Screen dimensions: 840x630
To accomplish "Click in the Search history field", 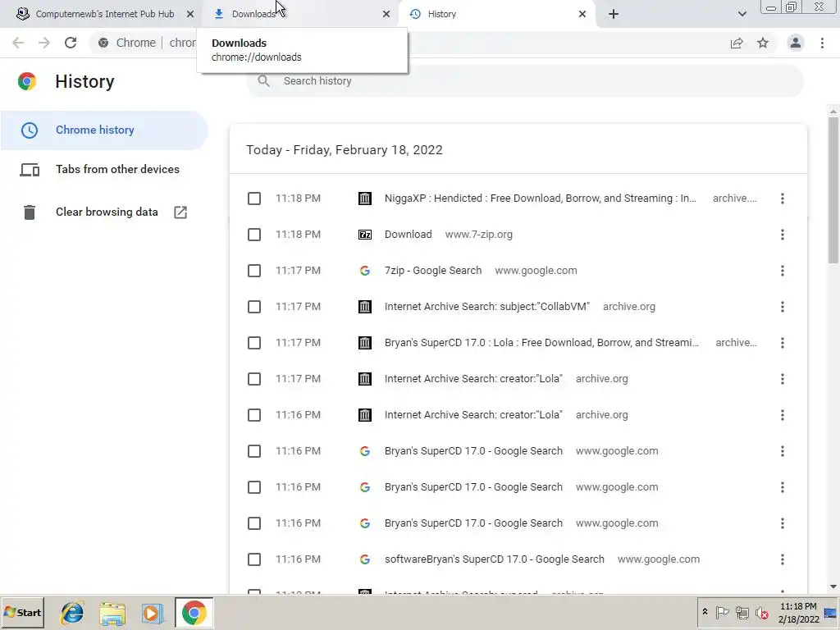I will click(525, 81).
